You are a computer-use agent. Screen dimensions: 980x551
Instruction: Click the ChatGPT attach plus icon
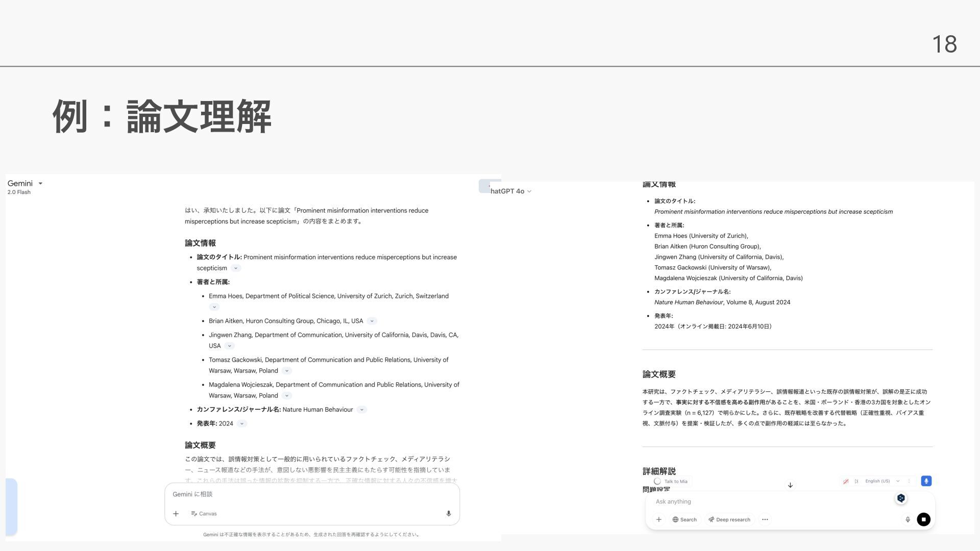659,519
